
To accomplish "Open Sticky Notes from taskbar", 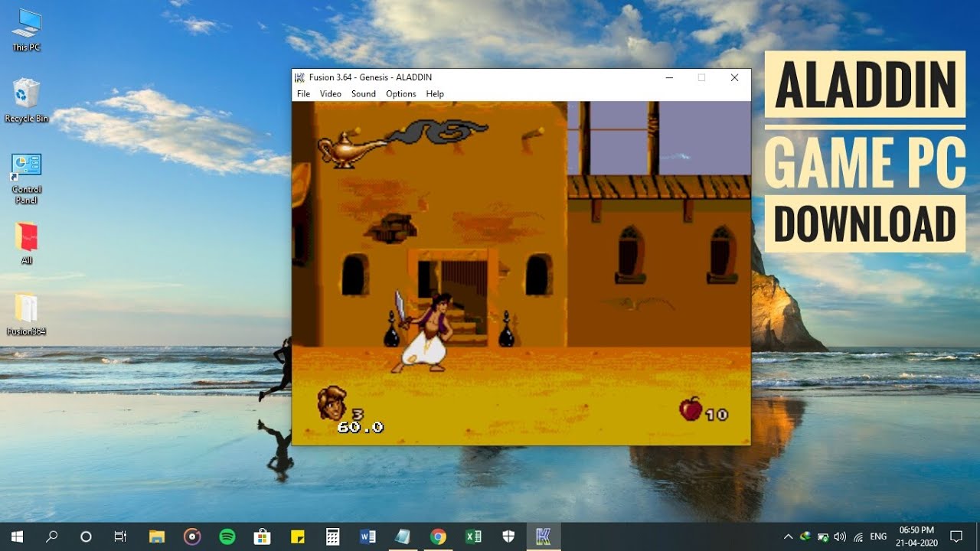I will (298, 536).
